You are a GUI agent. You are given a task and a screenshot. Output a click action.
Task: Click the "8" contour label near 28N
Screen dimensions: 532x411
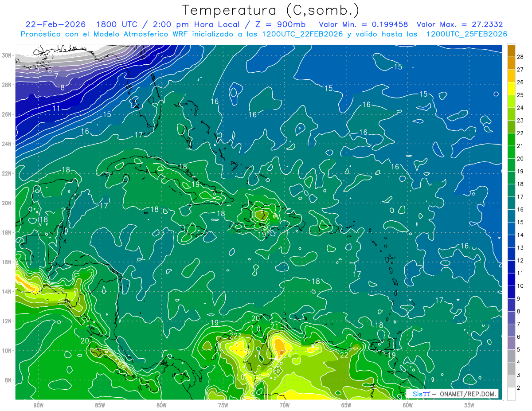(x=63, y=88)
